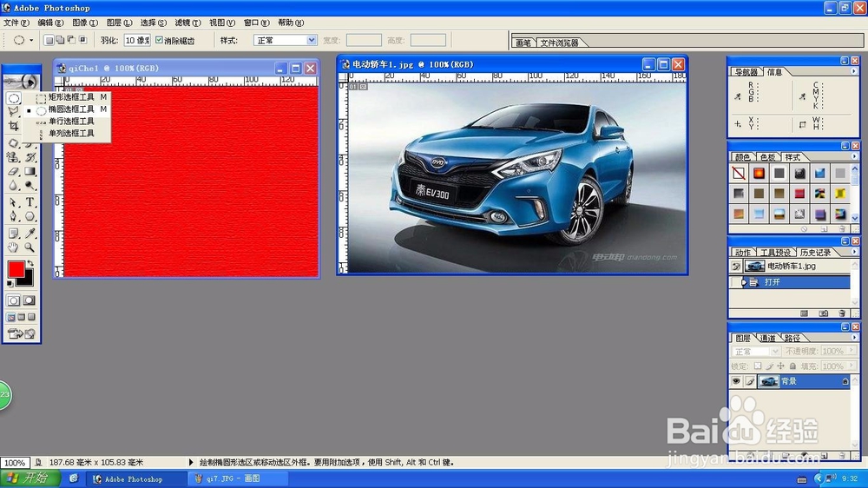Click the Jump to ImageReady icon
Viewport: 868px width, 488px height.
point(21,333)
